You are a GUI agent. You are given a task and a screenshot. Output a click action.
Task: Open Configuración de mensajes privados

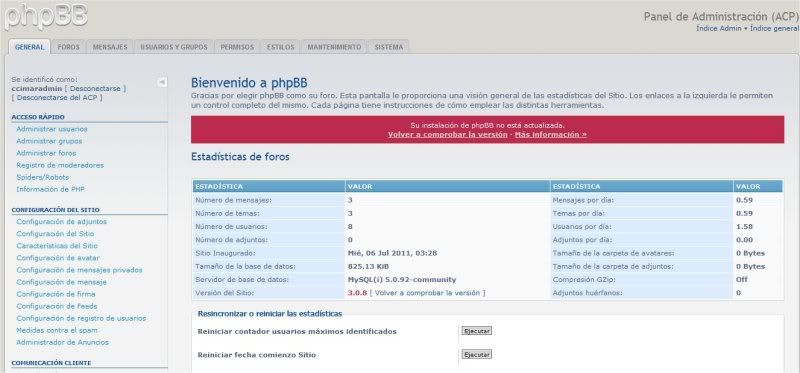click(79, 270)
